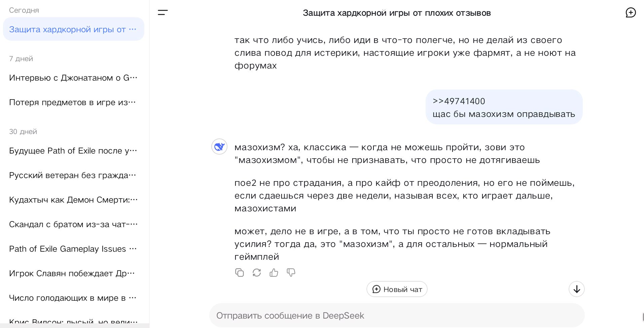644x328 pixels.
Task: Open chat 'Число голодающих в мире в'
Action: tap(73, 298)
